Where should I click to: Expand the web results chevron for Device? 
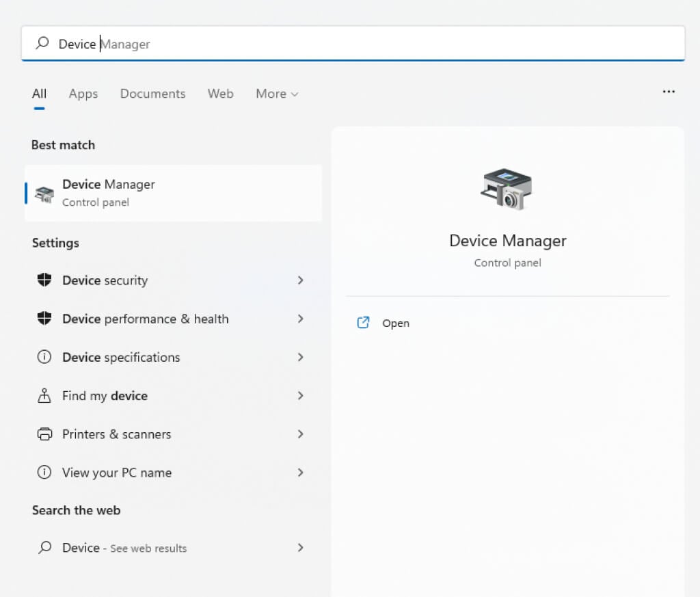[x=300, y=548]
